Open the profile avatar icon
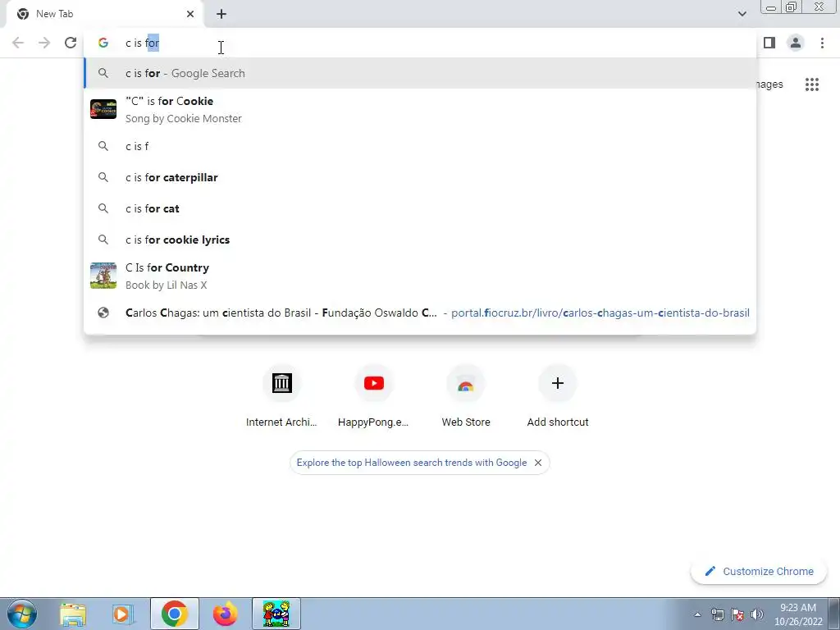Viewport: 840px width, 630px height. click(796, 43)
